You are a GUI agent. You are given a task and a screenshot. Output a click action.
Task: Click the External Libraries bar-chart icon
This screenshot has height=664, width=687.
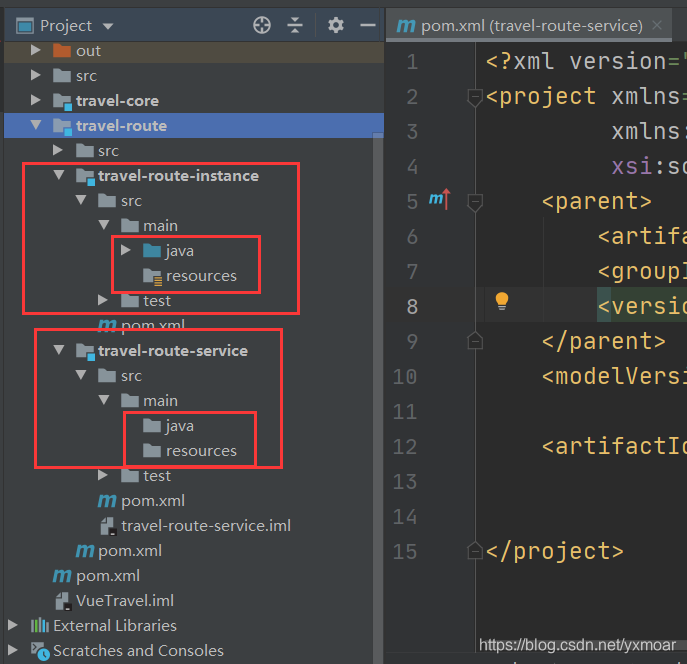[x=39, y=625]
